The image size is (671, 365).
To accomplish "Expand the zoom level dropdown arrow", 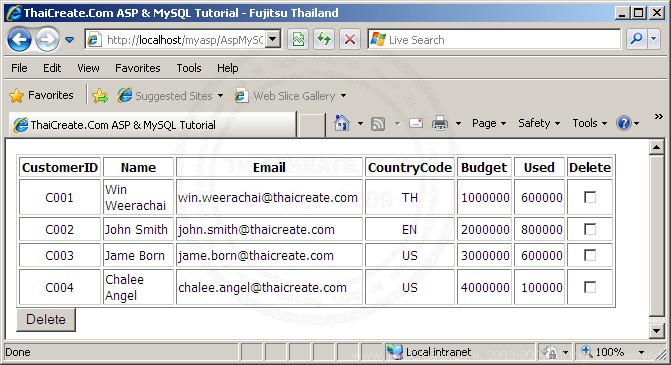I will (x=641, y=353).
